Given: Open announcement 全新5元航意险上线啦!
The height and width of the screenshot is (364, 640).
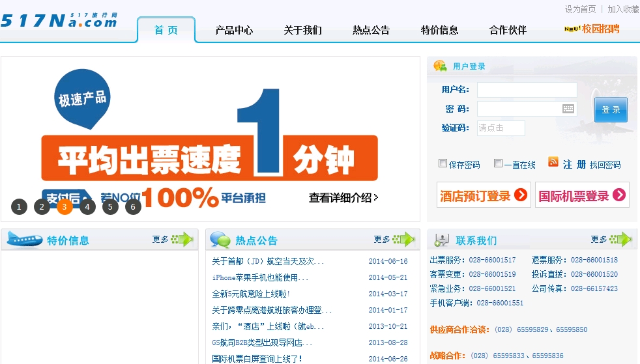Looking at the screenshot, I should click(251, 294).
